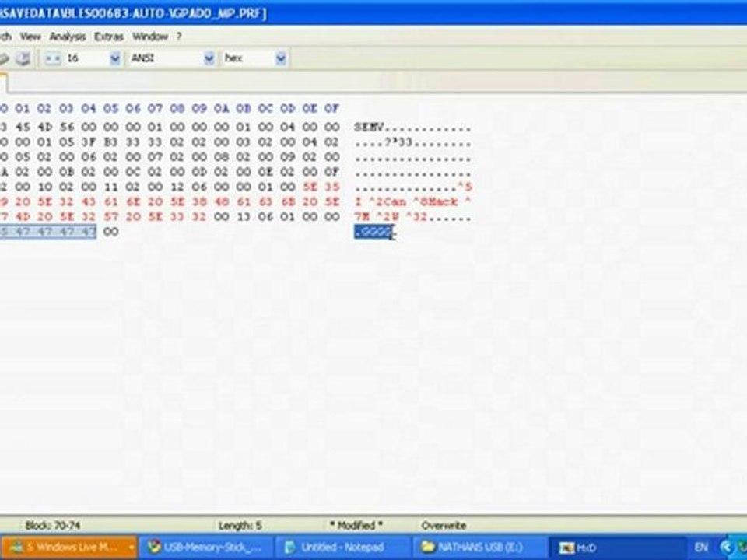Click hex byte 3F in second row
Screen dimensions: 747x560
coord(89,142)
